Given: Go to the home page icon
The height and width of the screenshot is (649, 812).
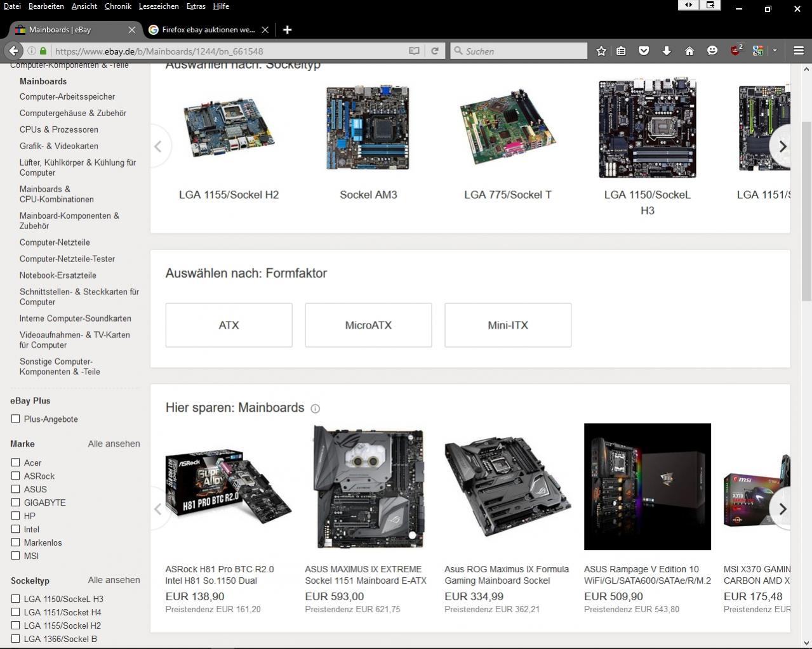Looking at the screenshot, I should tap(689, 51).
